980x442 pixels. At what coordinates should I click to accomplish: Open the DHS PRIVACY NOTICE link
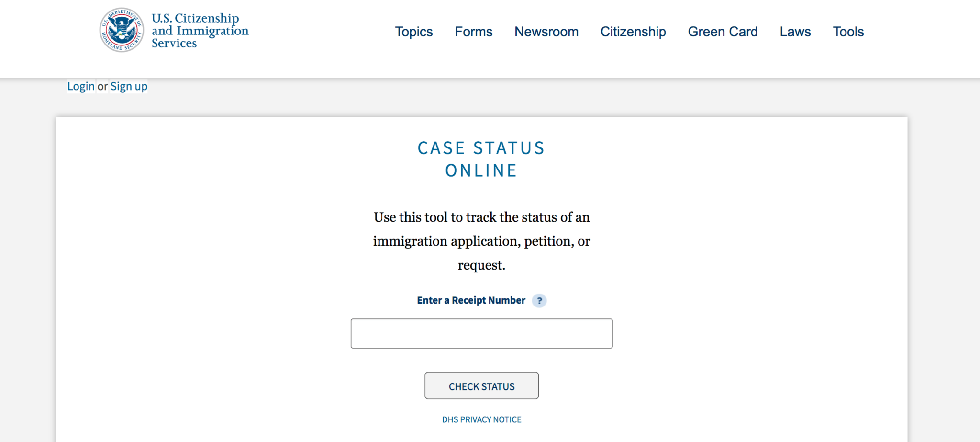pos(481,419)
